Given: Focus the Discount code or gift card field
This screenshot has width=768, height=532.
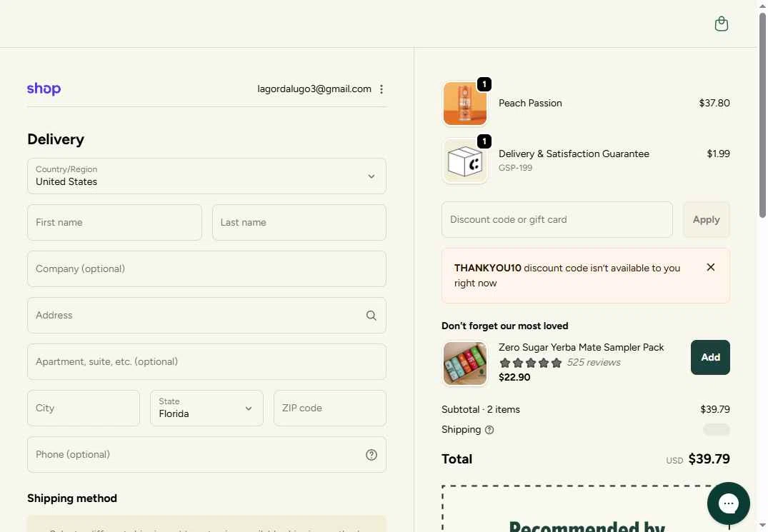Looking at the screenshot, I should click(557, 220).
